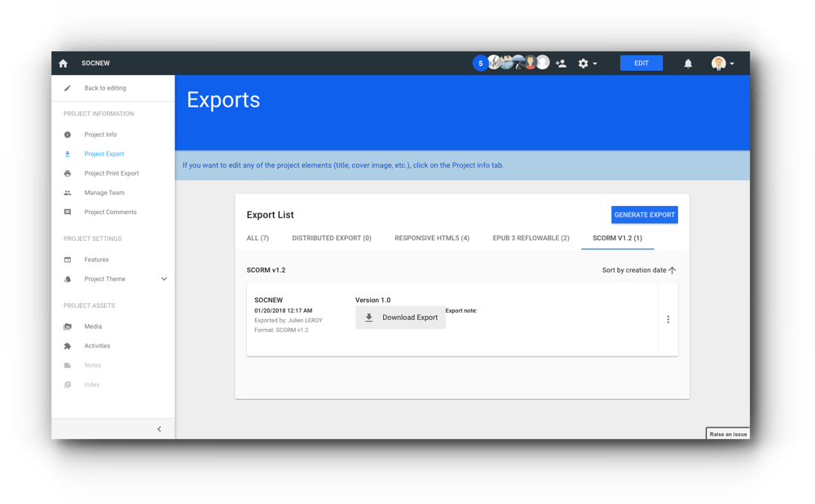
Task: Open Activities
Action: tap(97, 346)
